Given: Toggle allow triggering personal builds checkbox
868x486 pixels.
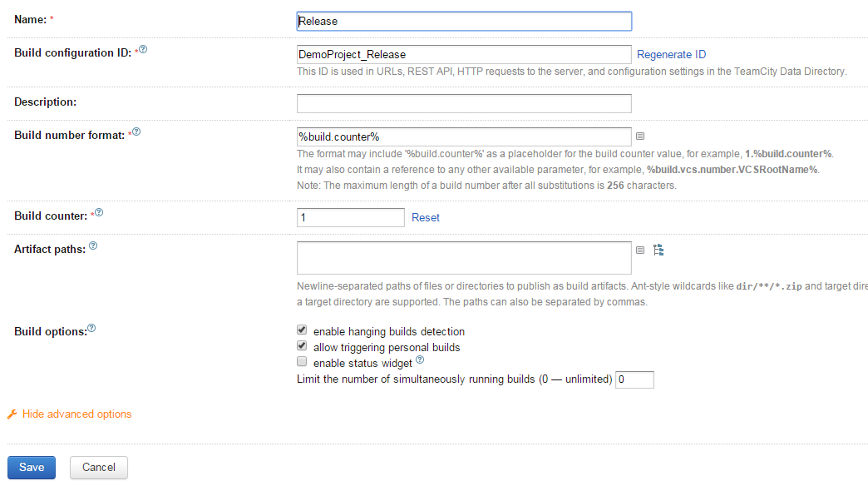Looking at the screenshot, I should point(302,346).
